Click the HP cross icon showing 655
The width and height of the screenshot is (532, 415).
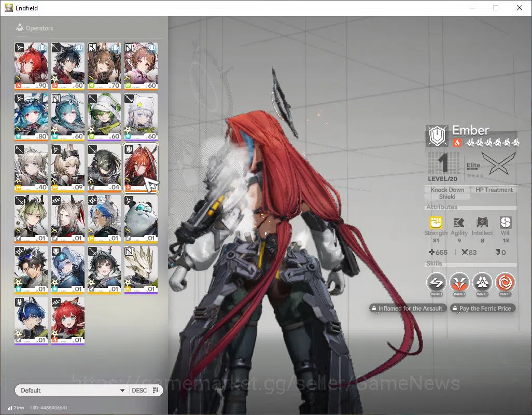tap(431, 252)
